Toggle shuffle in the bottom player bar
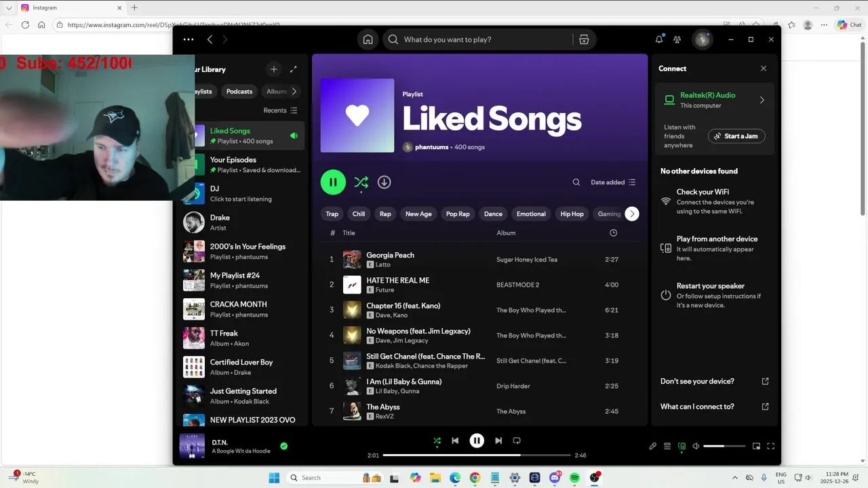The height and width of the screenshot is (488, 868). point(437,441)
